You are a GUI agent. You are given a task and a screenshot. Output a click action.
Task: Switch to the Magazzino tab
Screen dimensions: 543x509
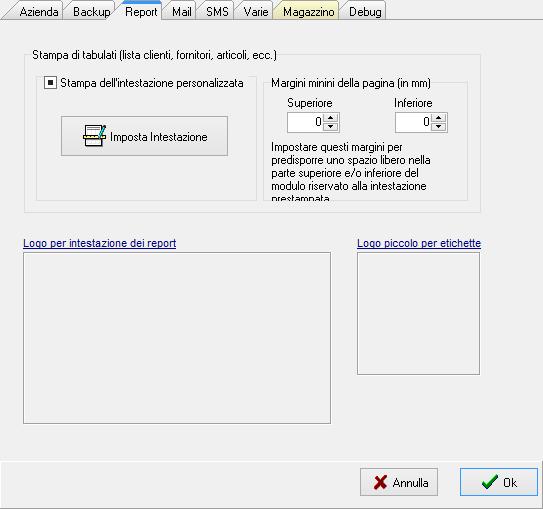(x=308, y=12)
